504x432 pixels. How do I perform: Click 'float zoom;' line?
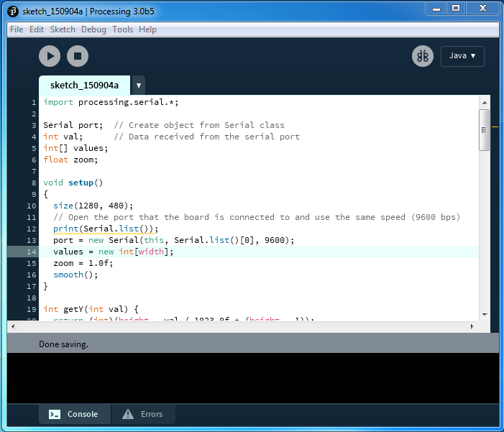coord(70,160)
